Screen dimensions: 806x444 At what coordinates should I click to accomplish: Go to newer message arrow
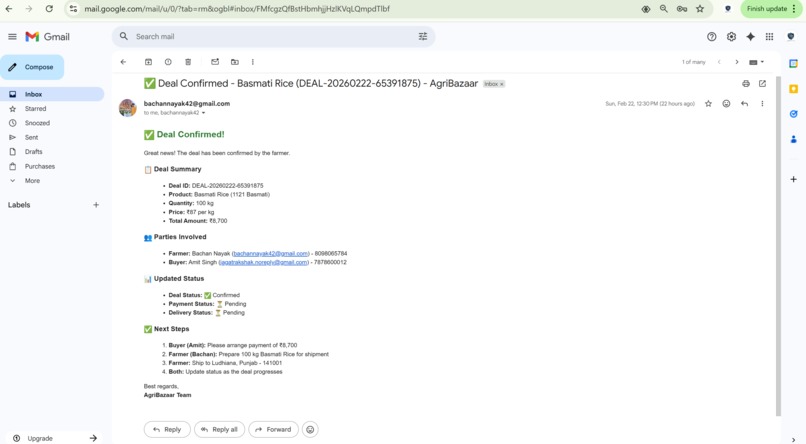click(x=719, y=62)
